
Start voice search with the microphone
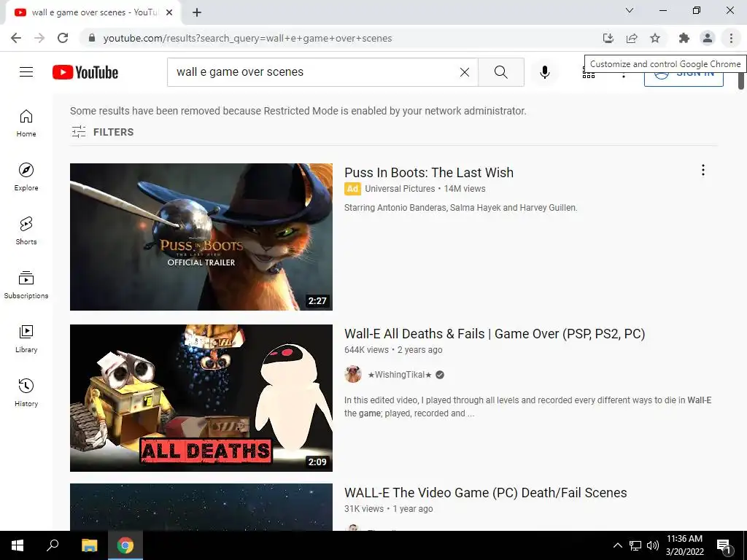544,72
